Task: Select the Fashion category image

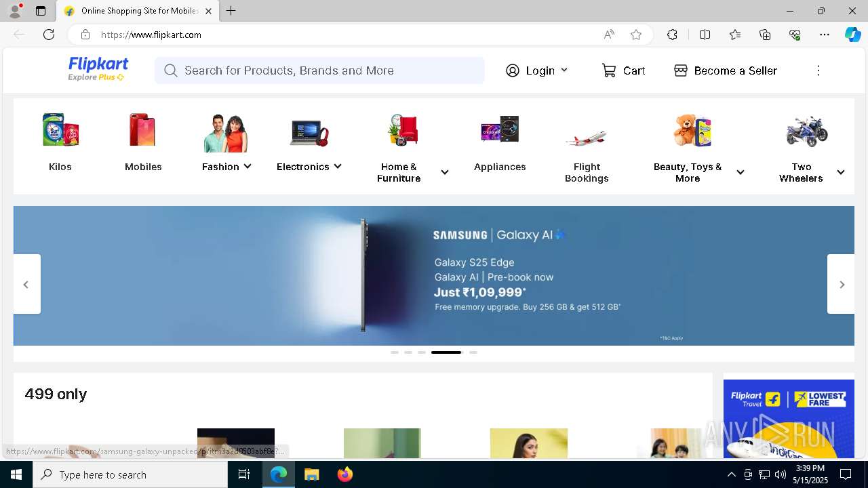Action: (x=226, y=133)
